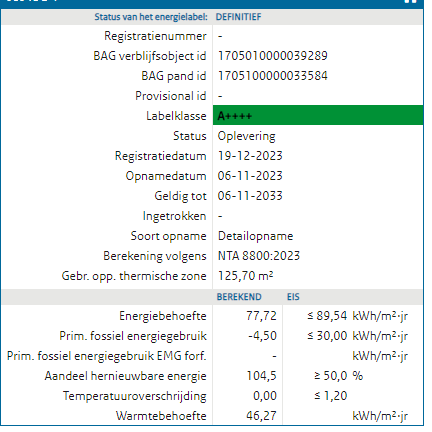Select the calculated value 104,5
The image size is (432, 432).
pyautogui.click(x=261, y=376)
